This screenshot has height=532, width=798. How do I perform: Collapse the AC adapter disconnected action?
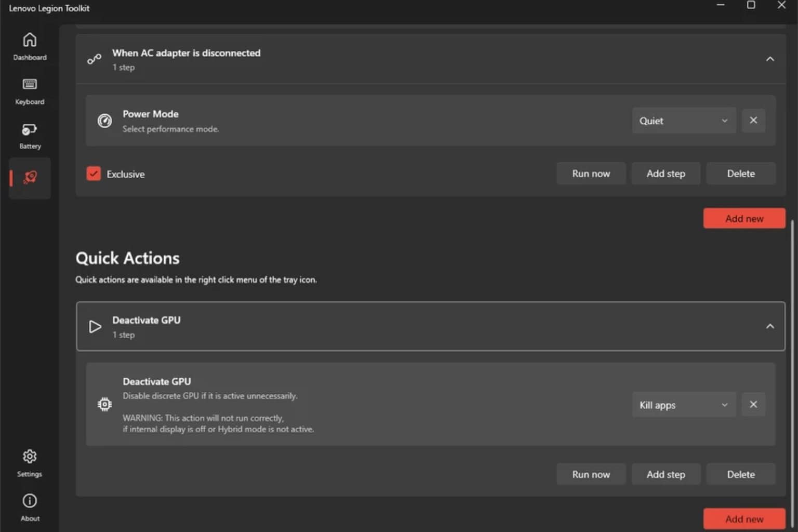click(x=770, y=59)
